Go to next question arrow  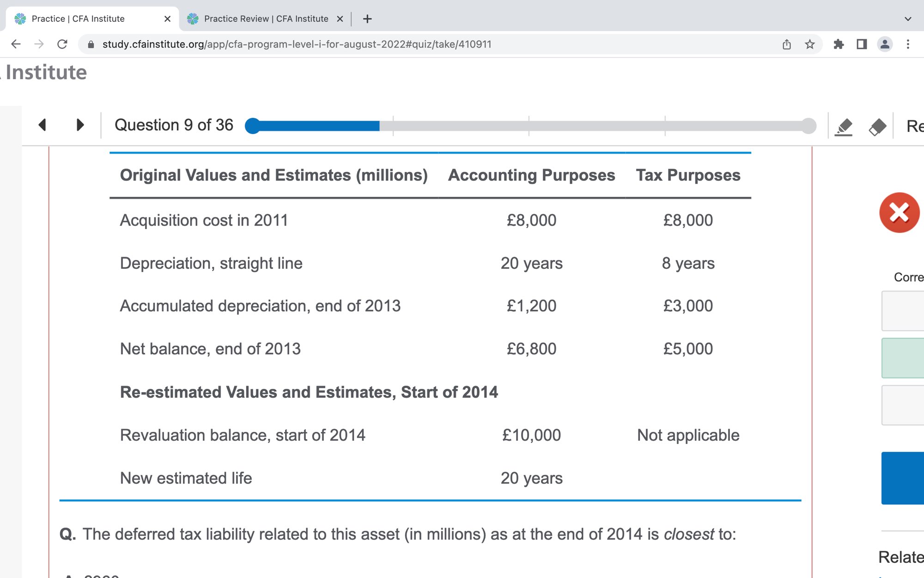[80, 125]
